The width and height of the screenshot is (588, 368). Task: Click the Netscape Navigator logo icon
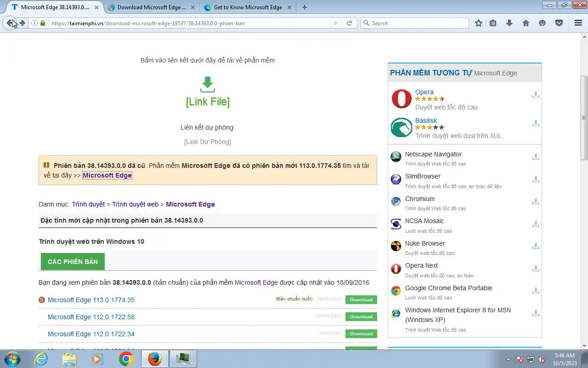(x=396, y=157)
